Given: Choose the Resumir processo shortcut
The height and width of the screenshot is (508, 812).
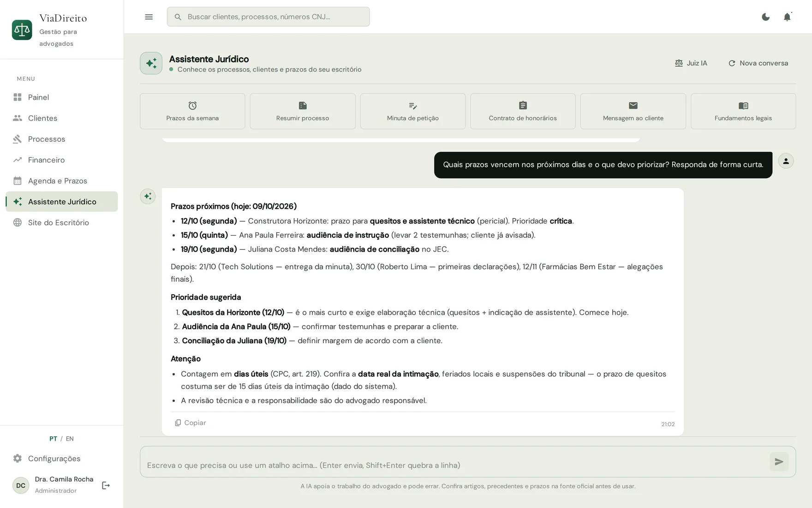Looking at the screenshot, I should [303, 111].
